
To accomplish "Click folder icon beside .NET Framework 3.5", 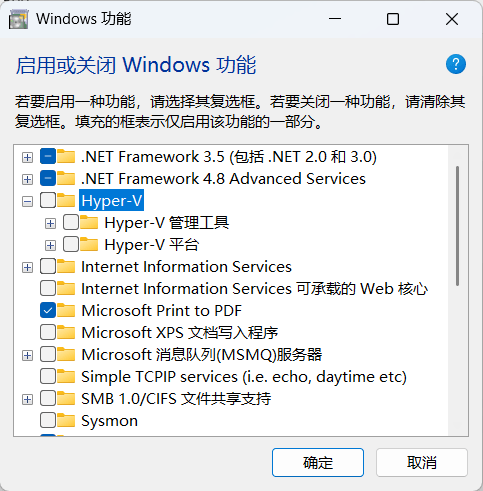I will pyautogui.click(x=66, y=156).
